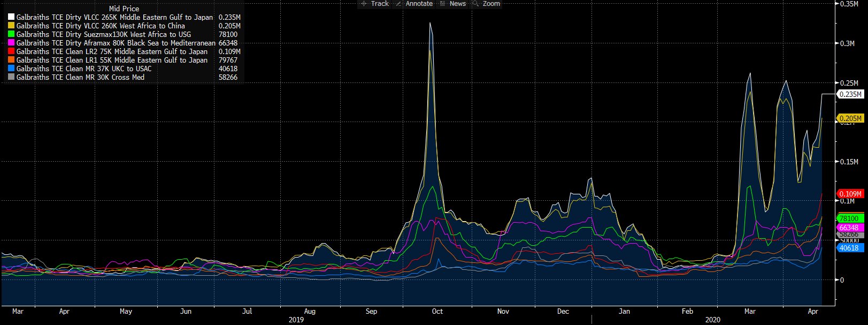Click the Aug label on time axis
This screenshot has width=868, height=325.
(x=310, y=311)
